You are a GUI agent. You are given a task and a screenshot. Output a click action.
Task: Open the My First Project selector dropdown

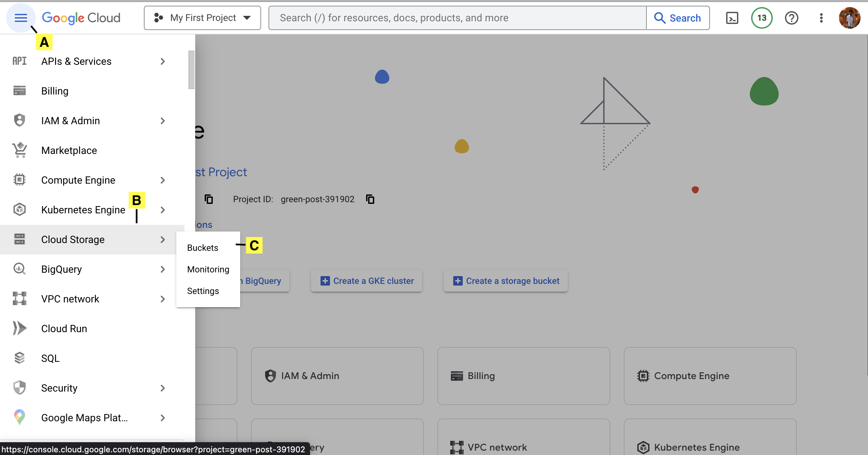(202, 18)
